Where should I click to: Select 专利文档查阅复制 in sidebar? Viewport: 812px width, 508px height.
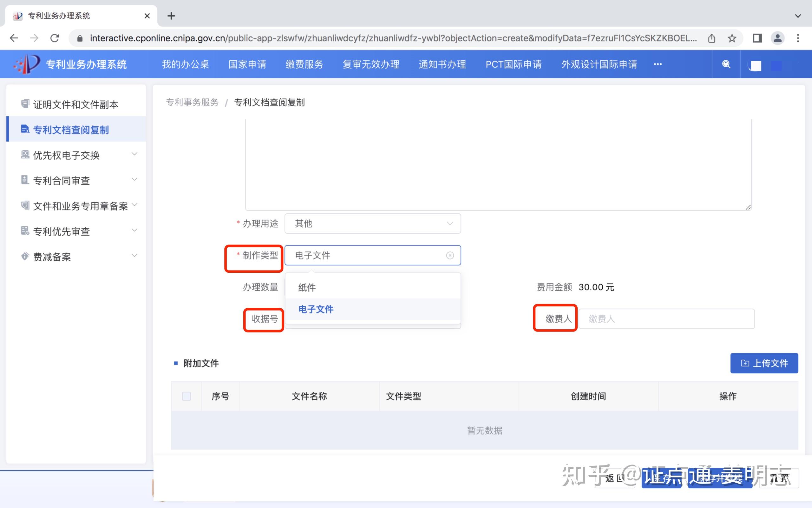(x=76, y=129)
